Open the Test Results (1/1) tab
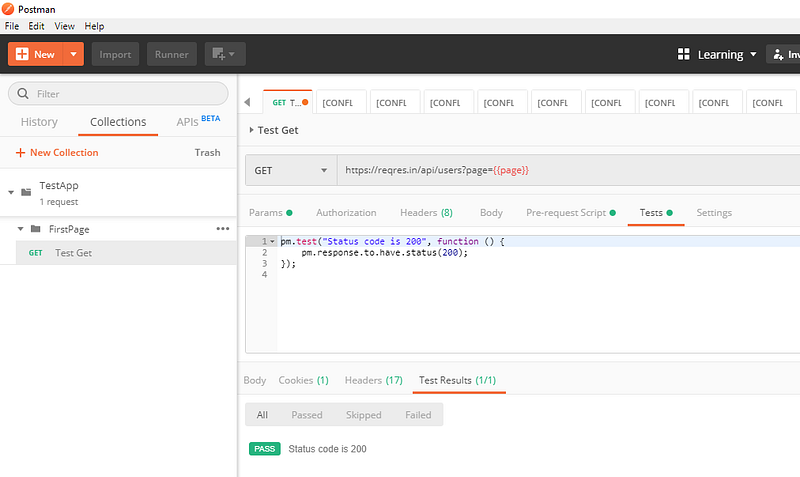 [458, 380]
